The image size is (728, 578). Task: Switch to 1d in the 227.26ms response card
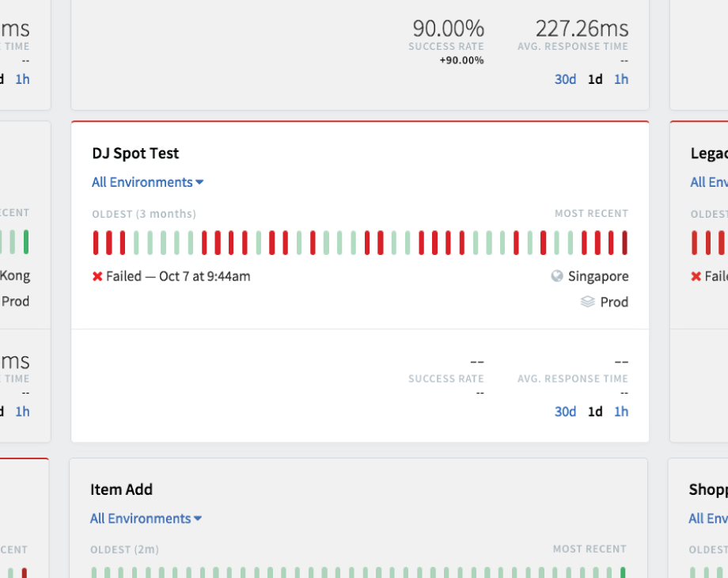(x=595, y=79)
